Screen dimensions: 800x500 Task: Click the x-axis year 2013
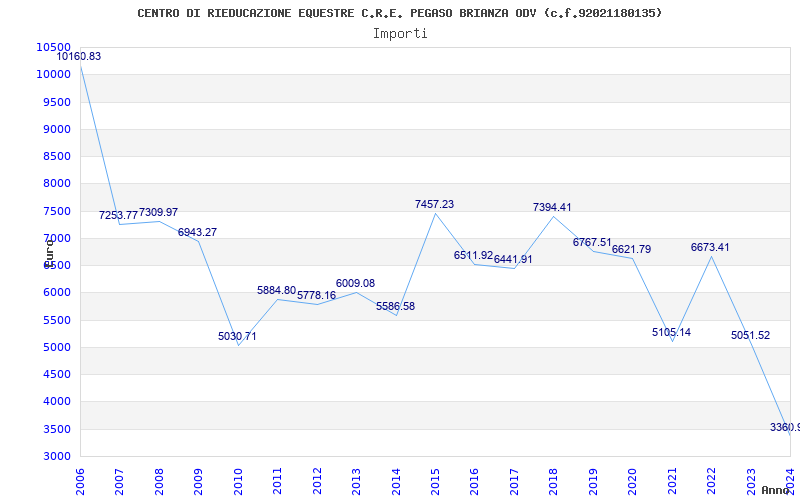coord(356,482)
